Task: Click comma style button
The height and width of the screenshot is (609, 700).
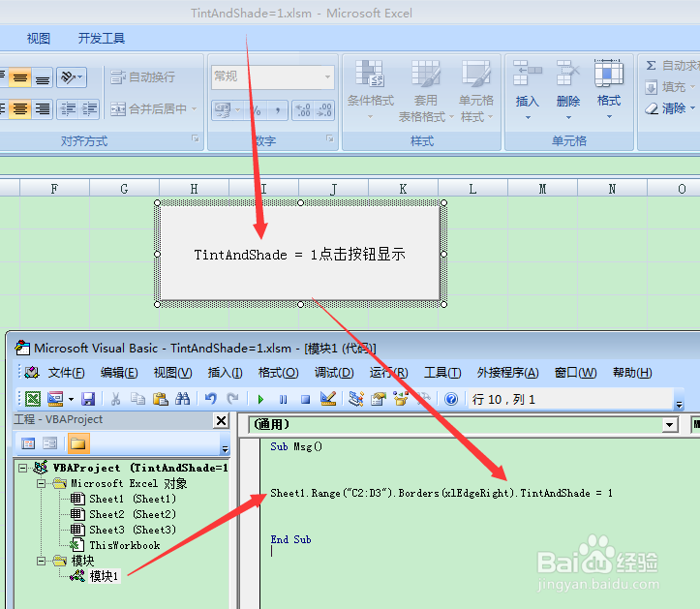Action: click(x=278, y=109)
